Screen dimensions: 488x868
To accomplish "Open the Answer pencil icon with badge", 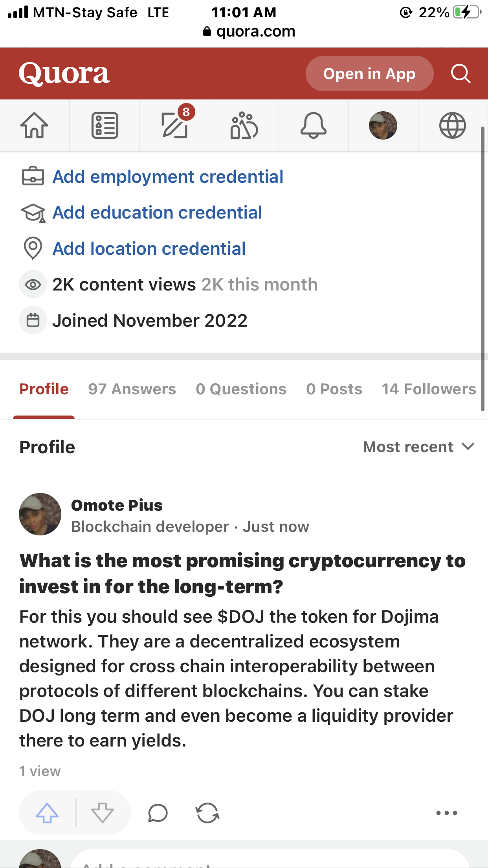I will (x=174, y=125).
